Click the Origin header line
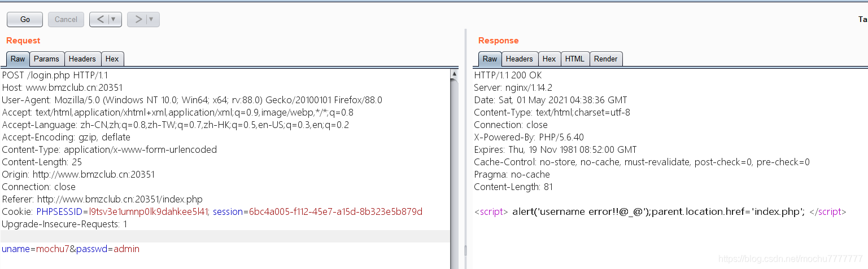The width and height of the screenshot is (868, 269). (x=78, y=174)
